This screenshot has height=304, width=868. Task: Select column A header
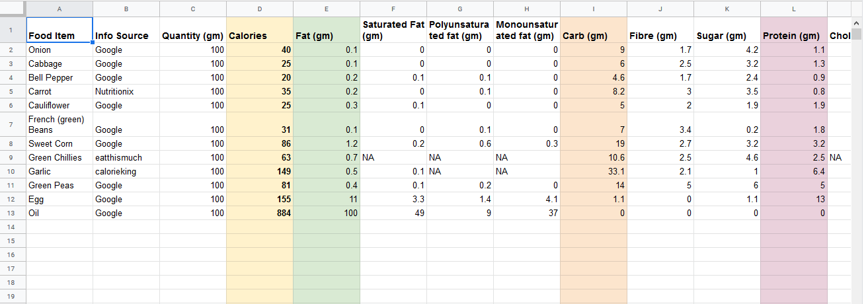(59, 9)
